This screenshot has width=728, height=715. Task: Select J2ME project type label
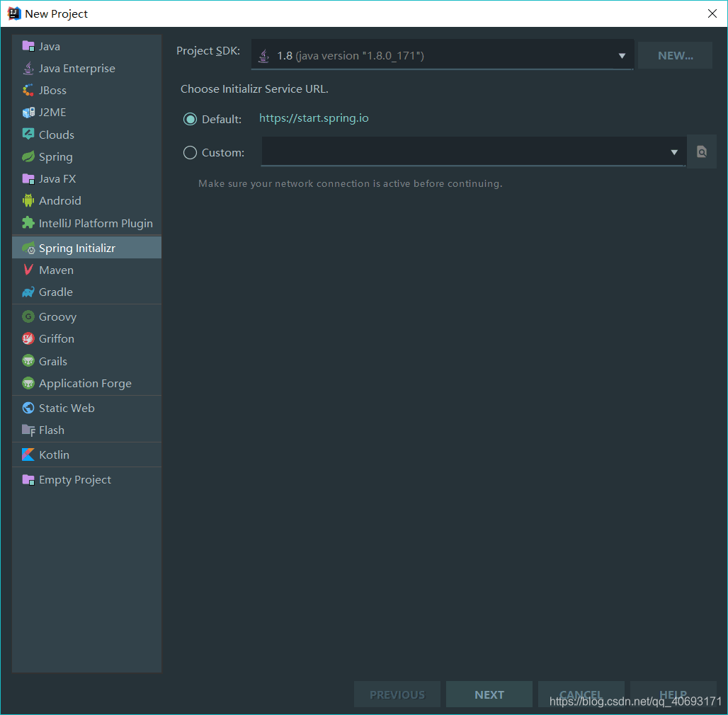pos(52,113)
